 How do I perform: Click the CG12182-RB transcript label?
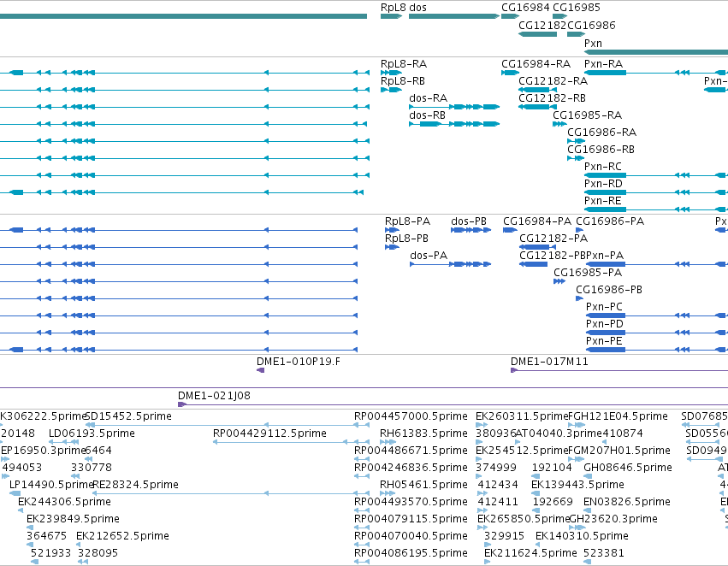point(552,98)
